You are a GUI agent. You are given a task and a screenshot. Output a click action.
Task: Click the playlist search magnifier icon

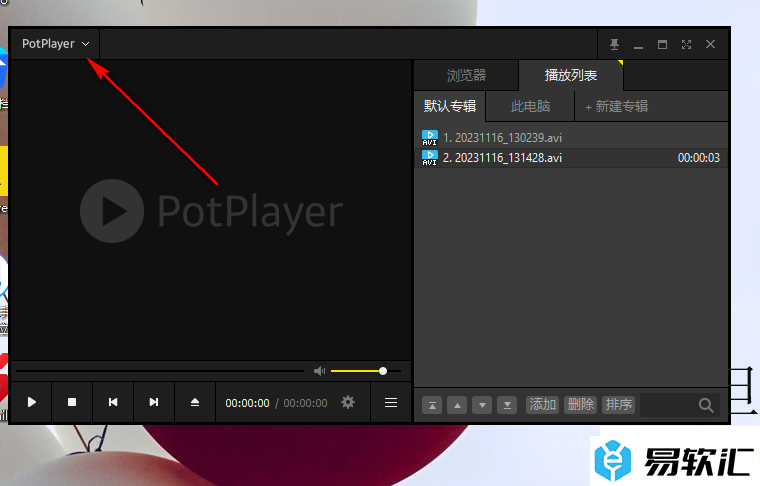[706, 405]
